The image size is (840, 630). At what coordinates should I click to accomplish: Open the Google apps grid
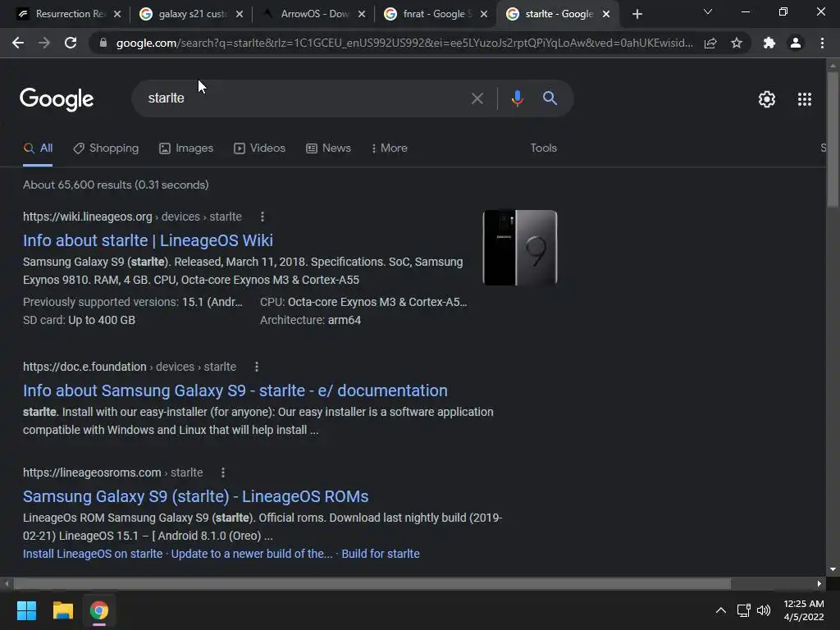[804, 99]
